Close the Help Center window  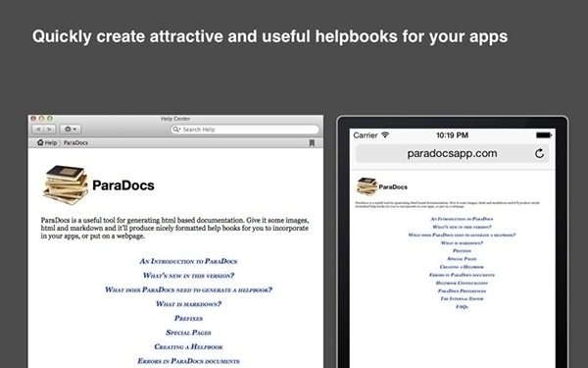pyautogui.click(x=33, y=119)
